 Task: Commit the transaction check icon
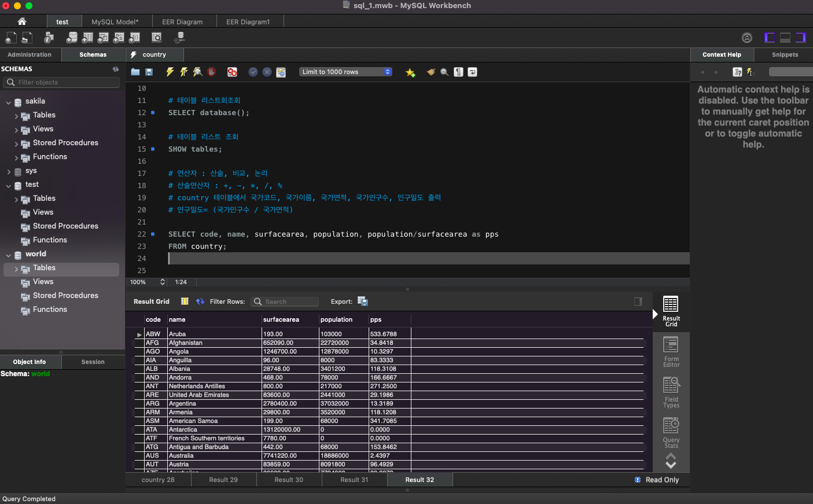[253, 72]
